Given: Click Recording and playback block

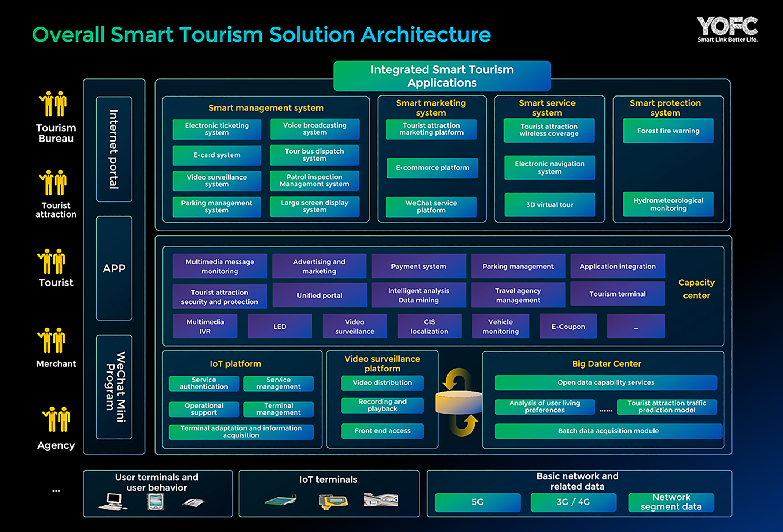Looking at the screenshot, I should pyautogui.click(x=382, y=405).
